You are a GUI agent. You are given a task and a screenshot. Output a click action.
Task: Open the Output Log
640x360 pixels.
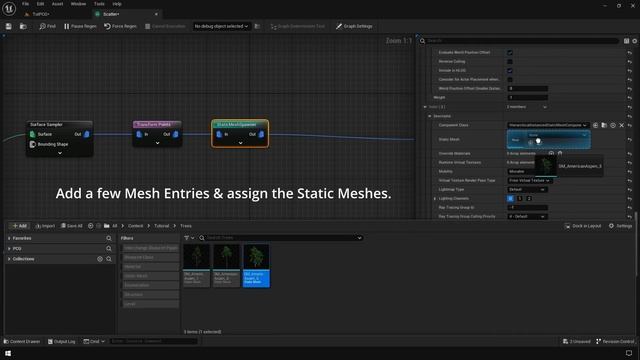pos(62,341)
